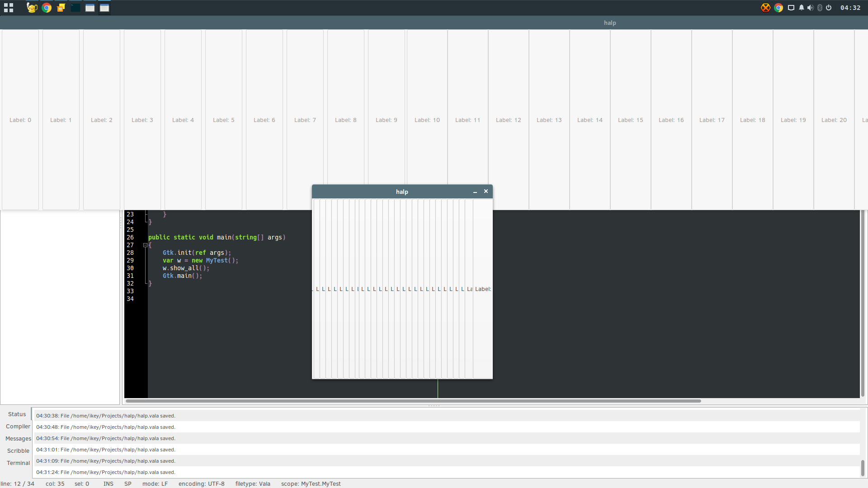Click 'Label: 19' in large halp window

point(793,120)
